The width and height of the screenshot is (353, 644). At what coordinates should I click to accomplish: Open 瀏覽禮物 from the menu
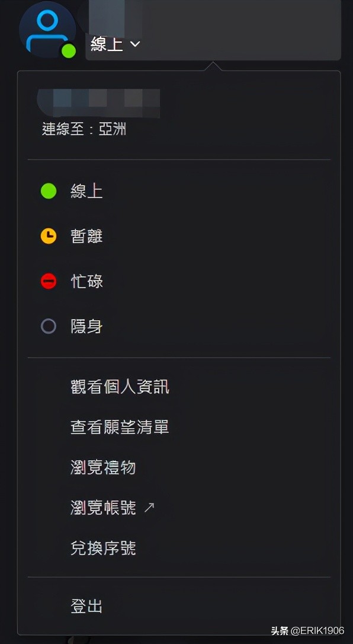pyautogui.click(x=102, y=467)
